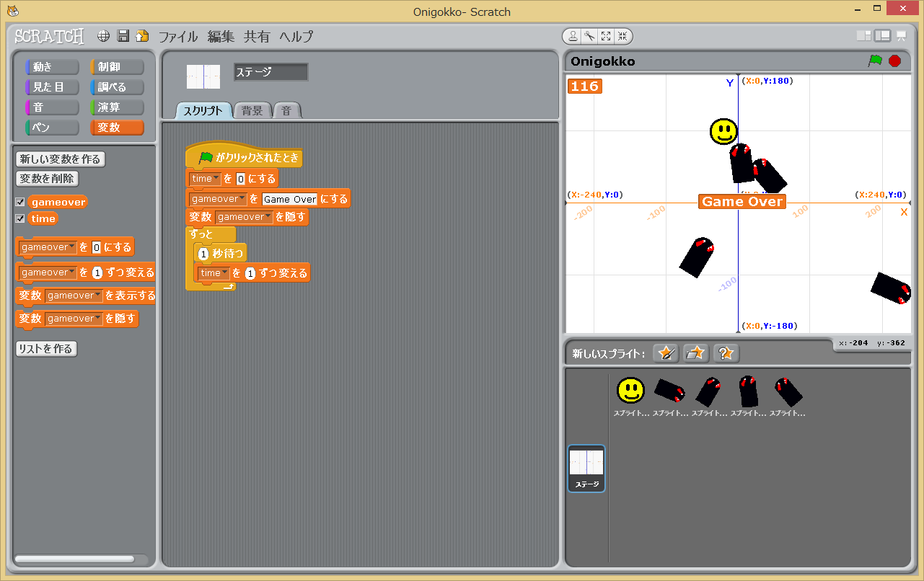Click the 'Game Over' value field in script
The image size is (924, 581).
290,199
